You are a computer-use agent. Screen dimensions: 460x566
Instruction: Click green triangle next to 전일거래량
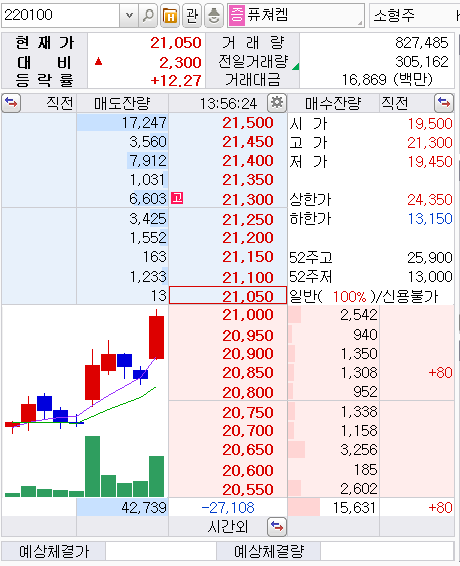296,66
